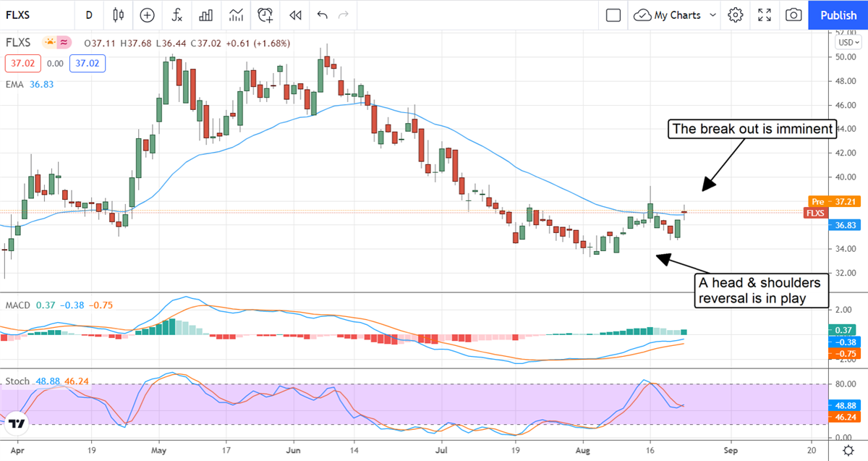Create an alert with the alarm clock icon
Viewport: 868px width, 461px height.
(265, 14)
